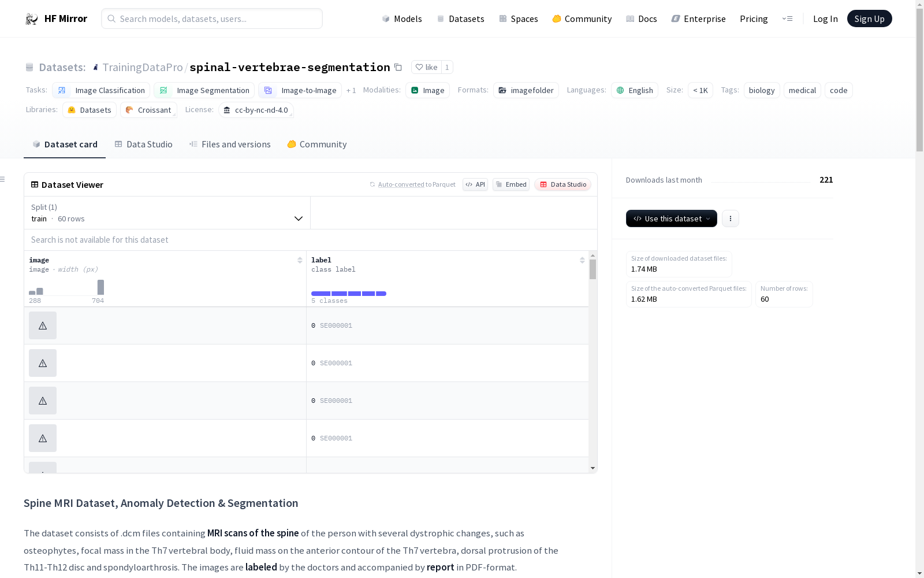Click the fourth row's warning thumbnail

(43, 438)
